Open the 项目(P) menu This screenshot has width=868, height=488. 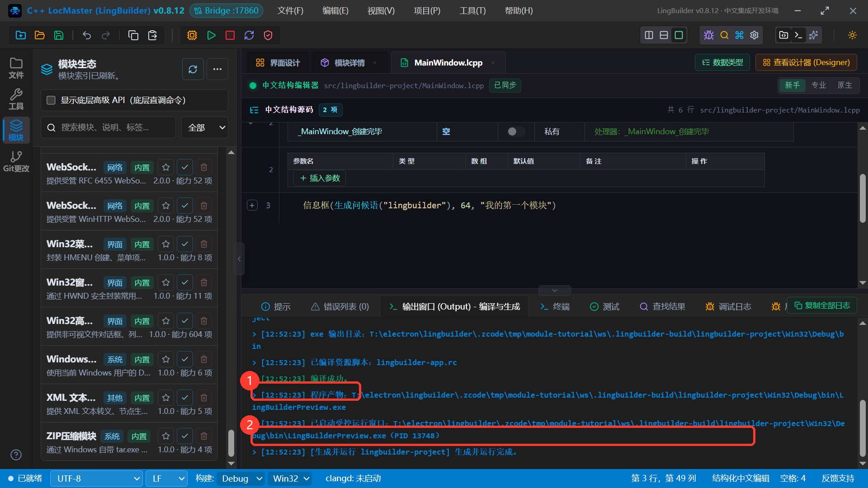pyautogui.click(x=427, y=11)
